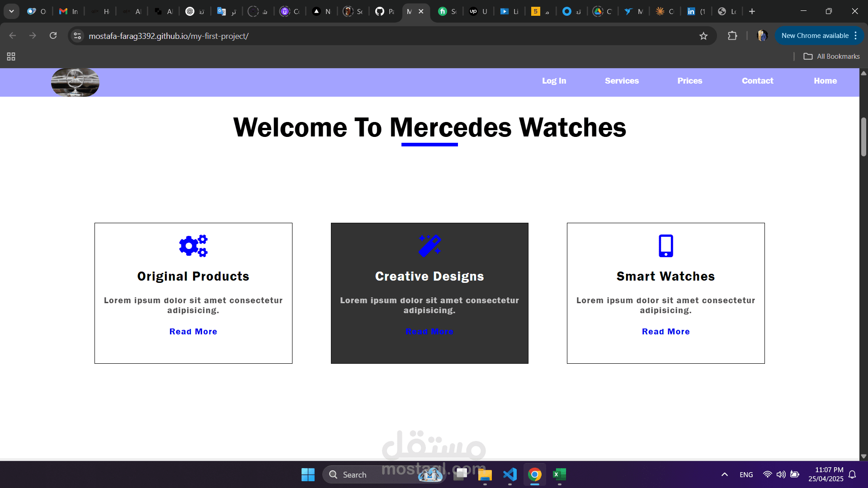Bookmark this page with the star icon
This screenshot has height=488, width=868.
coord(703,36)
